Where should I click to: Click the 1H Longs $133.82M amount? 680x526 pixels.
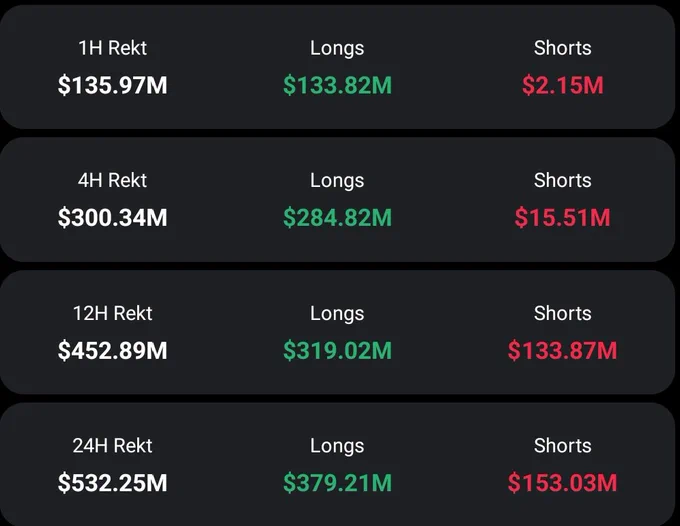click(x=337, y=85)
